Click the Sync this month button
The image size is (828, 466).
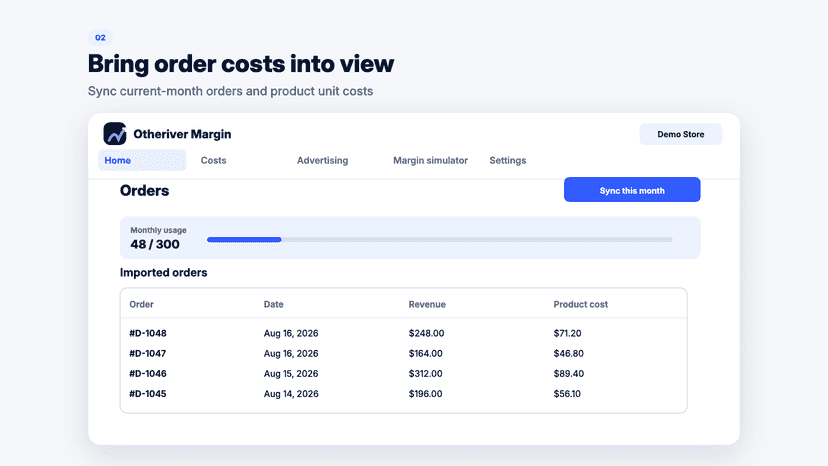point(632,190)
